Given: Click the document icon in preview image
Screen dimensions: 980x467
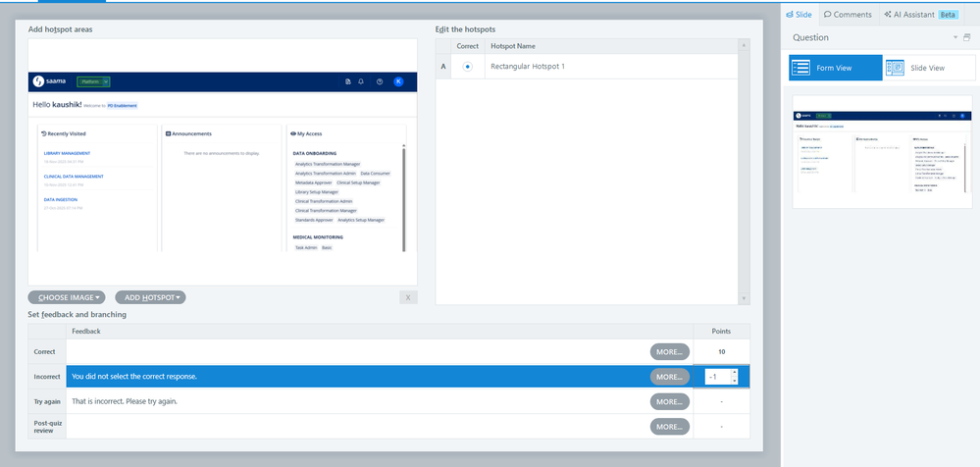Looking at the screenshot, I should tap(348, 81).
